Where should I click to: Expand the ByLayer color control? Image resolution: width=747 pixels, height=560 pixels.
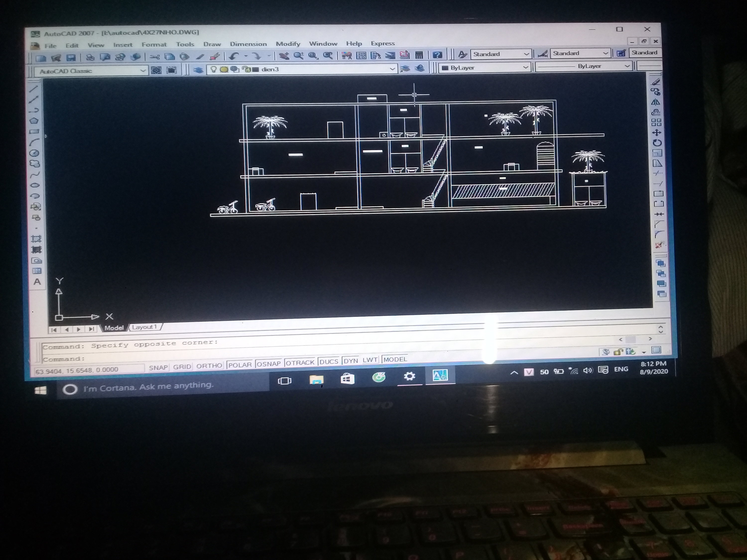pyautogui.click(x=525, y=67)
